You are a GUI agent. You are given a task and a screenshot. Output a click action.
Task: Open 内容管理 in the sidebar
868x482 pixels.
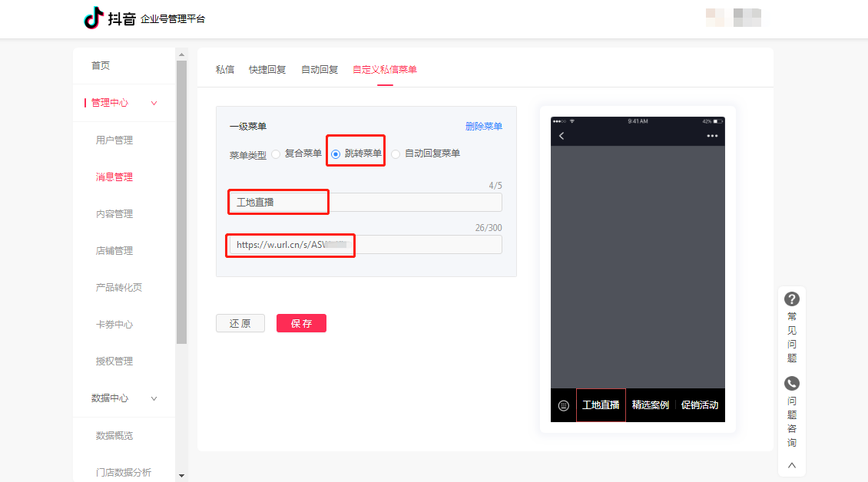pyautogui.click(x=114, y=213)
